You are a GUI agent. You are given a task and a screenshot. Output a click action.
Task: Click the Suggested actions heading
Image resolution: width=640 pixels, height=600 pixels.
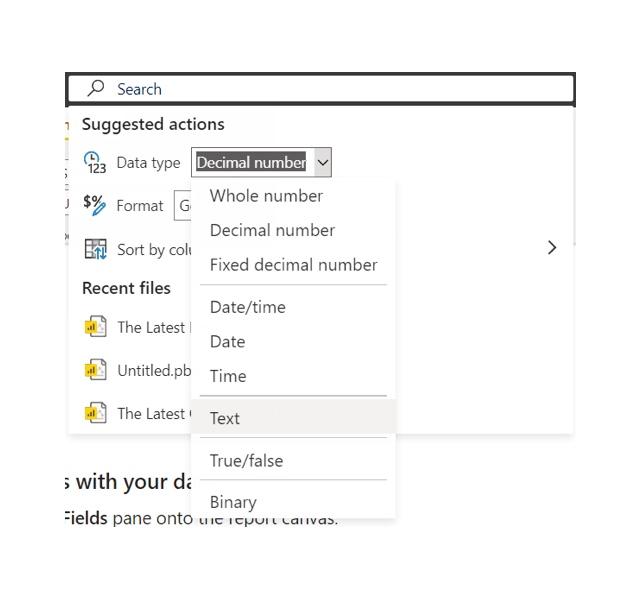pos(153,124)
